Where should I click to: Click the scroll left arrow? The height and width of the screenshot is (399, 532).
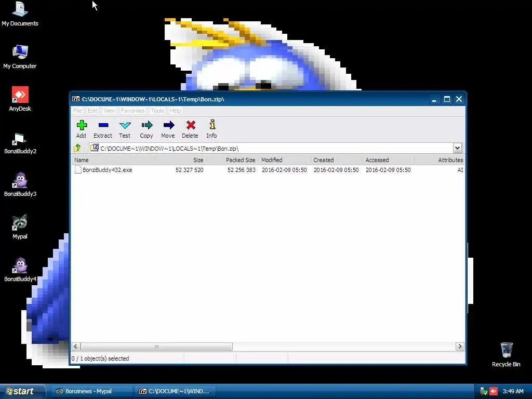[76, 347]
